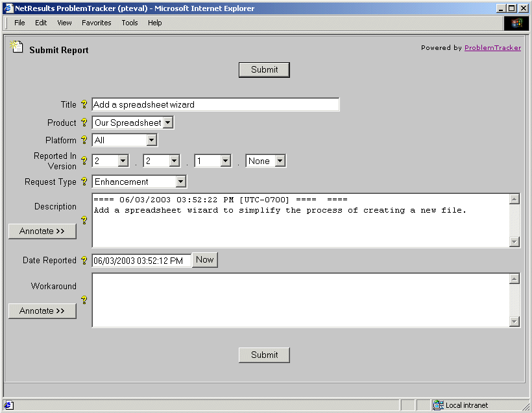Open the Favorites menu

(x=96, y=23)
